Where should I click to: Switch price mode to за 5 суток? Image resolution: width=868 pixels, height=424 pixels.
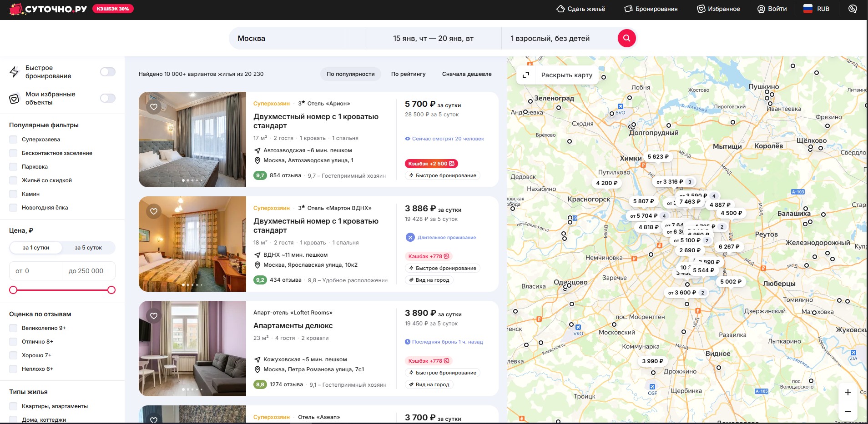coord(88,248)
